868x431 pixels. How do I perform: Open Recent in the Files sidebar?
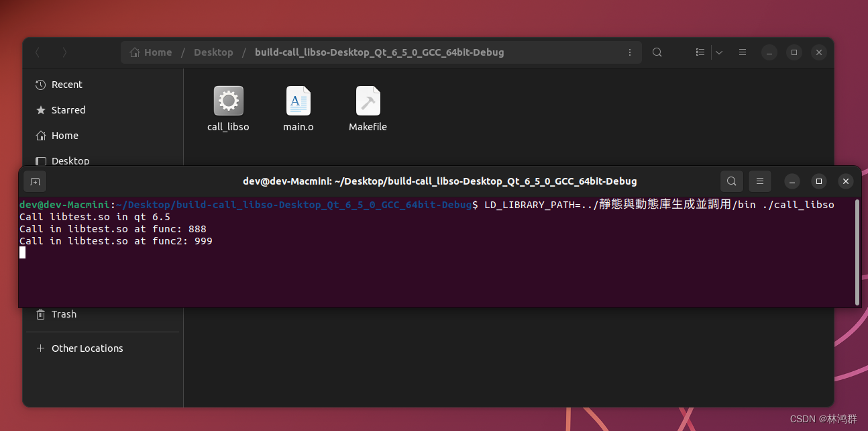click(103, 85)
